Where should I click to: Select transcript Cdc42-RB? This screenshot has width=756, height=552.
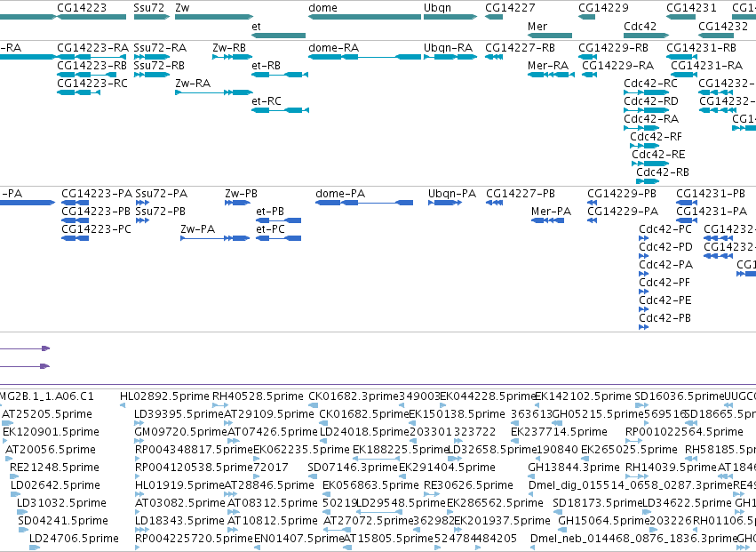point(648,181)
